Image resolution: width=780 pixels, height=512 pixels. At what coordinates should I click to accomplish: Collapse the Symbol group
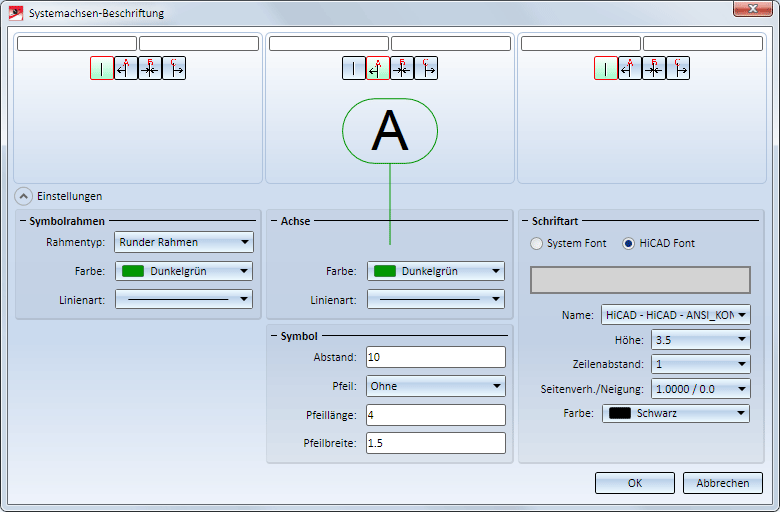pos(274,336)
